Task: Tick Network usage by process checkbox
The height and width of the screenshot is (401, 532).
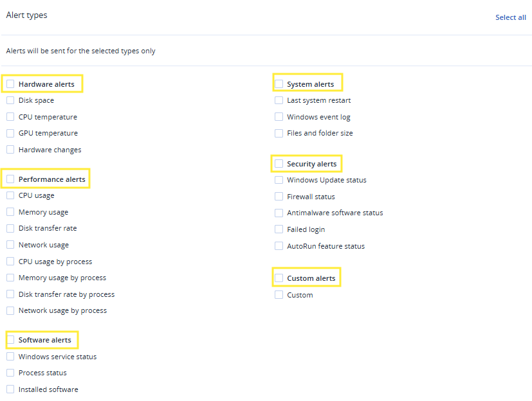Action: (x=10, y=310)
